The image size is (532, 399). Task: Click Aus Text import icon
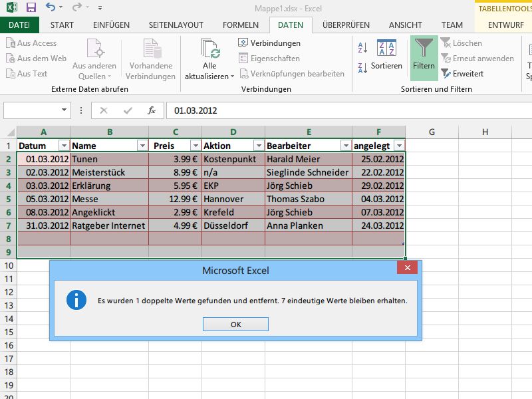[11, 74]
